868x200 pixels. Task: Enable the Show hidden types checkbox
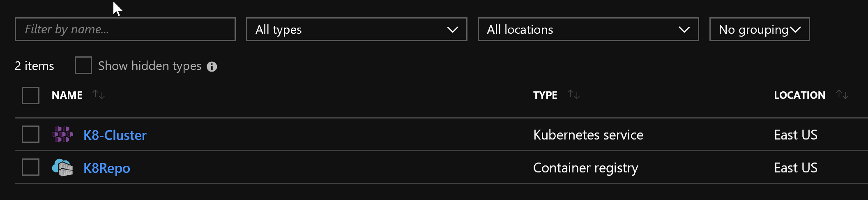click(83, 65)
